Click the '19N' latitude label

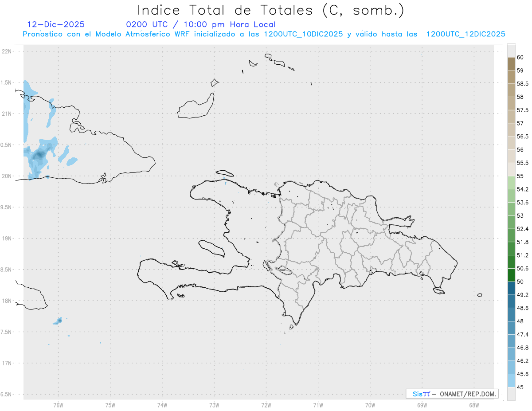8,239
